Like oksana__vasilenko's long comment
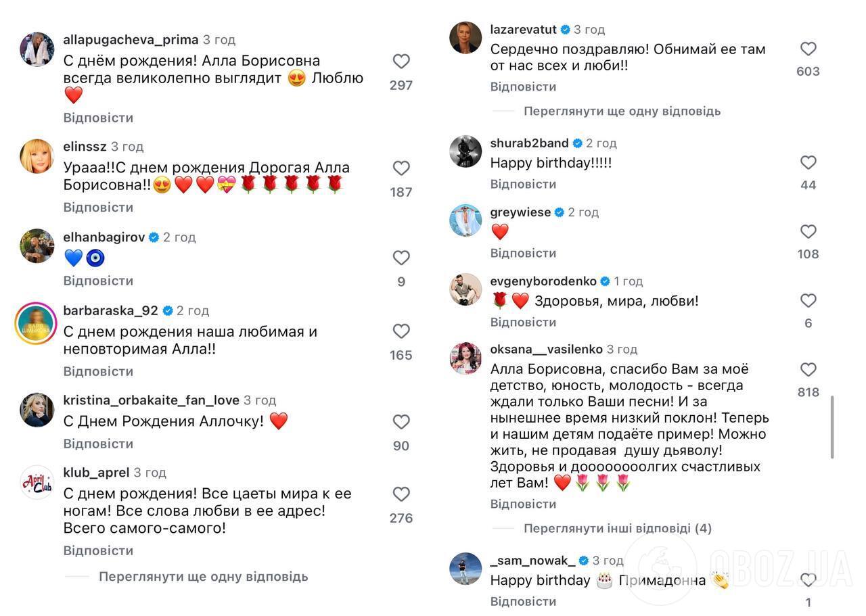Image resolution: width=866 pixels, height=616 pixels. point(807,369)
